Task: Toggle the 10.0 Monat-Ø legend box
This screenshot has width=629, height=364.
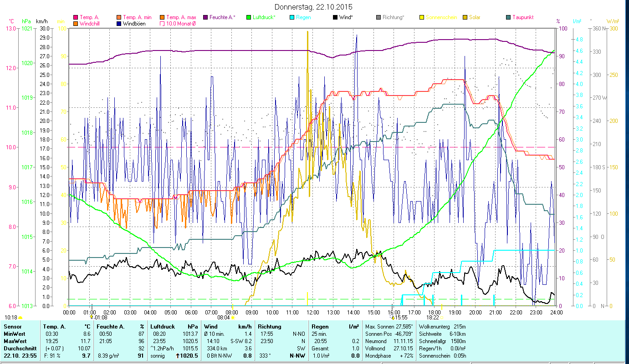Action: (162, 24)
